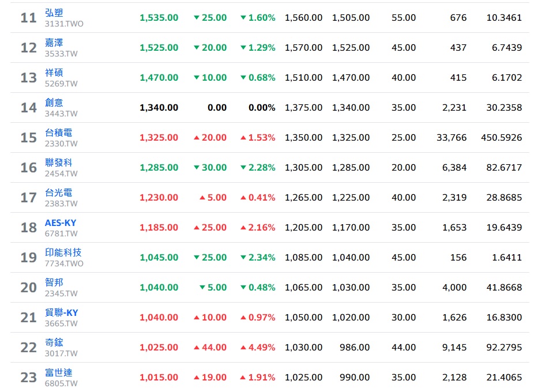The image size is (538, 392).
Task: Click the red up arrow beside AES-KY's 2.16%
Action: [x=243, y=228]
